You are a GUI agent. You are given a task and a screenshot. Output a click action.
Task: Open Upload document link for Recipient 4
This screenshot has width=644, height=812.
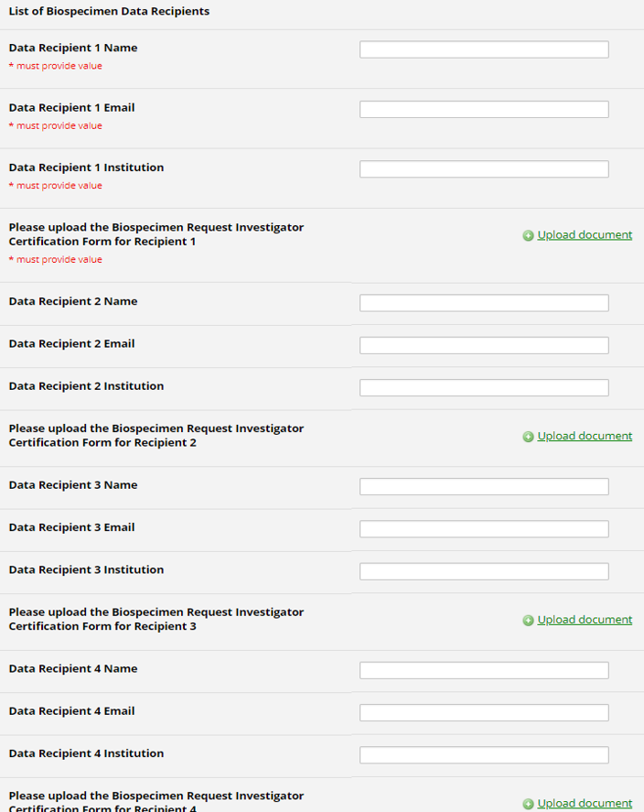pos(585,803)
